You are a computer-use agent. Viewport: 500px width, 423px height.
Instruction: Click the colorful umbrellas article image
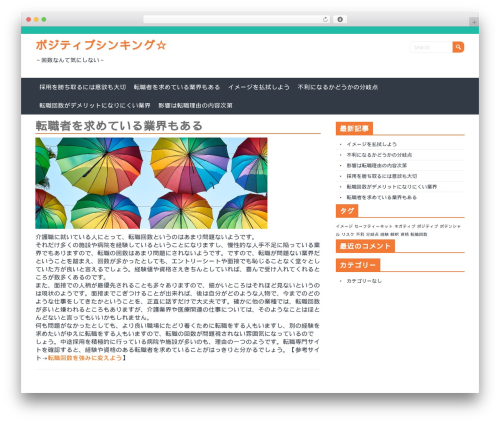151,183
